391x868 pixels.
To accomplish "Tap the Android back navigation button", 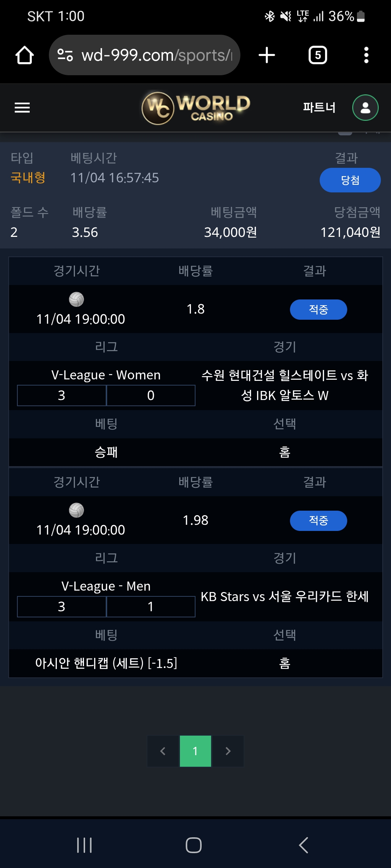I will click(x=303, y=845).
